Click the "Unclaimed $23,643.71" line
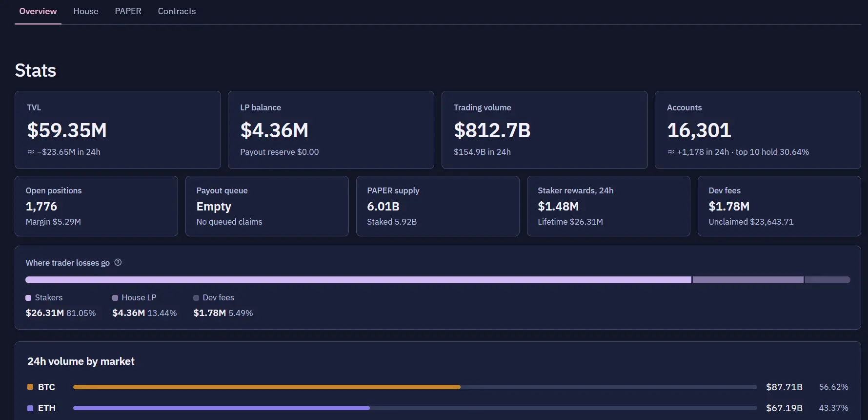 coord(751,222)
